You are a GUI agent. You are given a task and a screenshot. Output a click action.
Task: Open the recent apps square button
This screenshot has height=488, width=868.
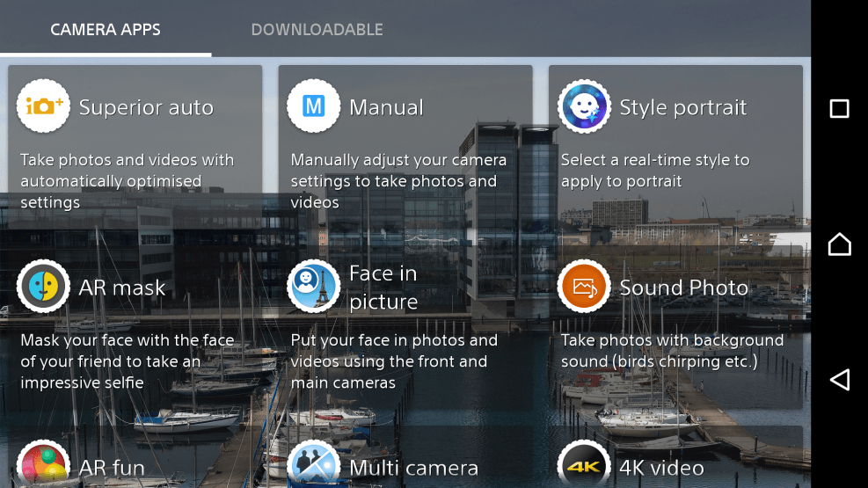839,109
